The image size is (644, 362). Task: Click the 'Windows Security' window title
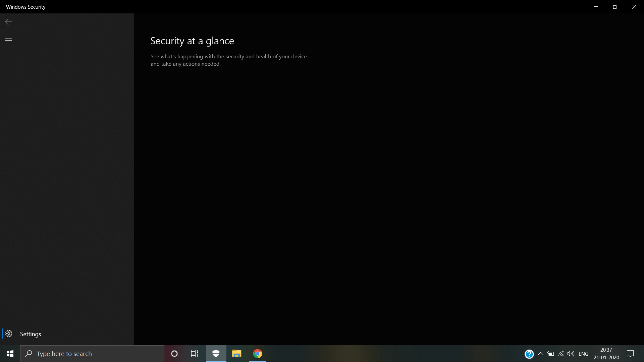pyautogui.click(x=26, y=7)
